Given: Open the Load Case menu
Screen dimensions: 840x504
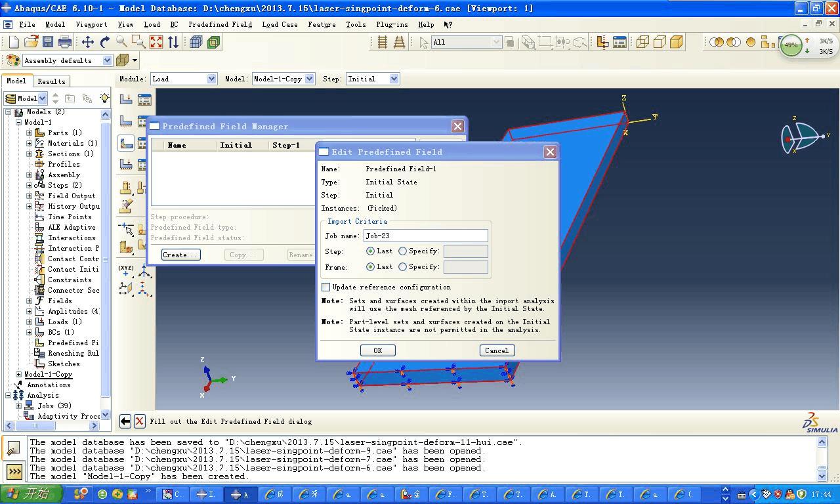Looking at the screenshot, I should pos(280,25).
